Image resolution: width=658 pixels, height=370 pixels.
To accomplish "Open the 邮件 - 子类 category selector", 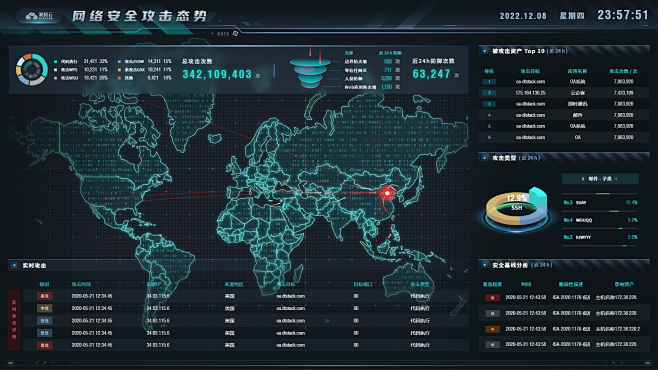I will [x=600, y=179].
